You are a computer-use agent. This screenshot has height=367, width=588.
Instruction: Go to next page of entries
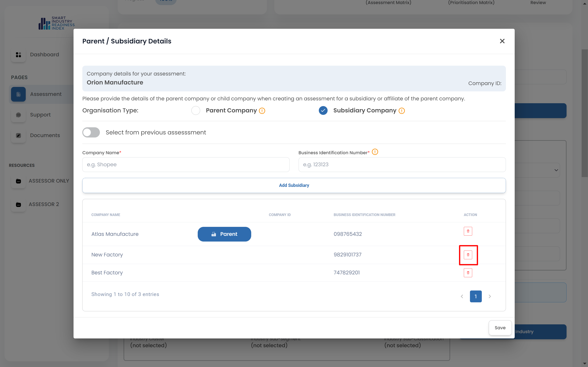click(490, 296)
